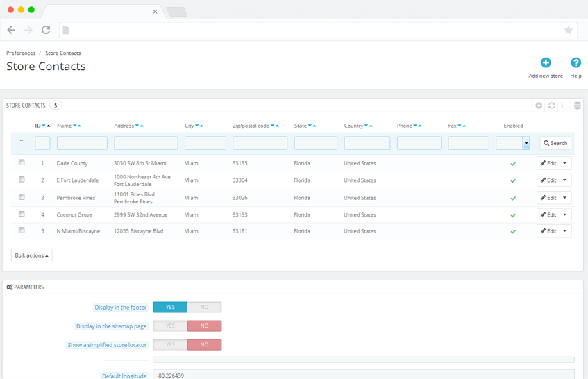Edit the Pembroke Pines store

(548, 198)
